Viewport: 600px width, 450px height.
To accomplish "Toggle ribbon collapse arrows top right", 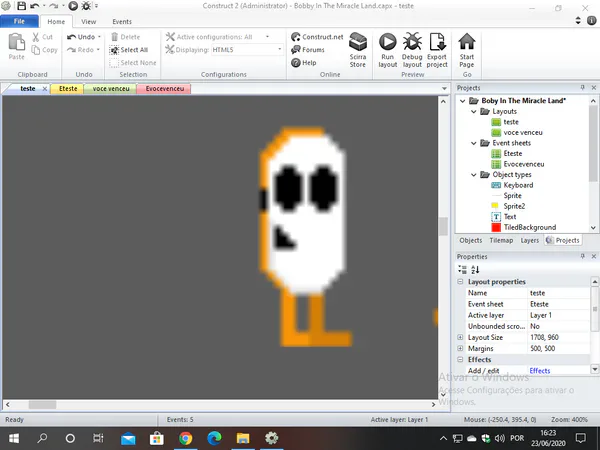I will click(578, 21).
